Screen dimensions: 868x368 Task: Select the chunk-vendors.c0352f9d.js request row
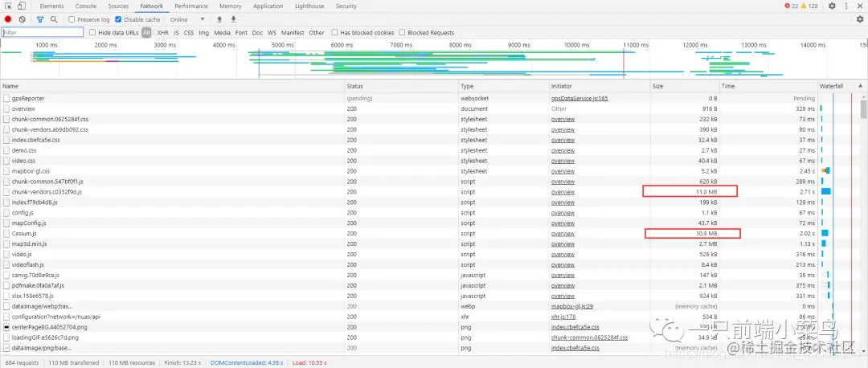click(429, 192)
